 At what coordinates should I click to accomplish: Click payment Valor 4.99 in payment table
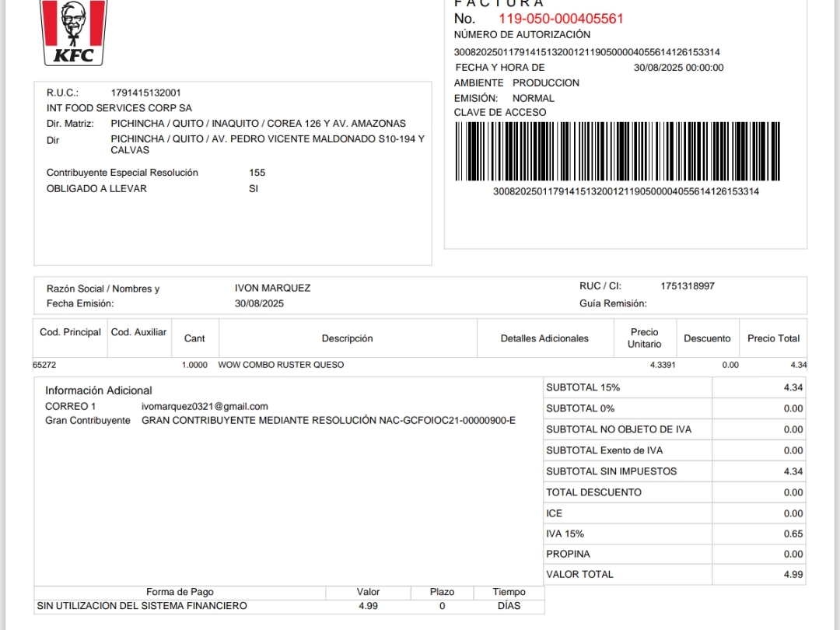[x=368, y=606]
